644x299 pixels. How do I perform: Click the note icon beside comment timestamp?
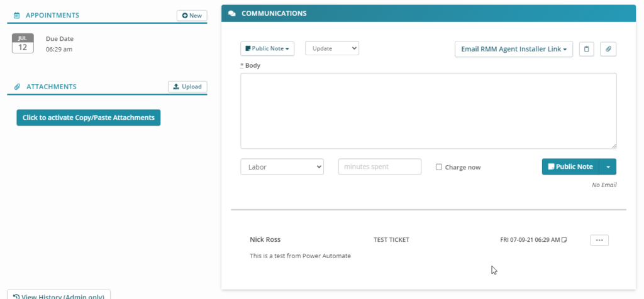pyautogui.click(x=564, y=240)
